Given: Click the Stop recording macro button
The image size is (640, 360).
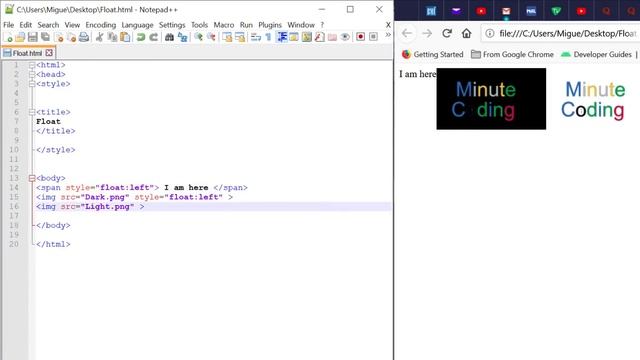Looking at the screenshot, I should pyautogui.click(x=373, y=37).
